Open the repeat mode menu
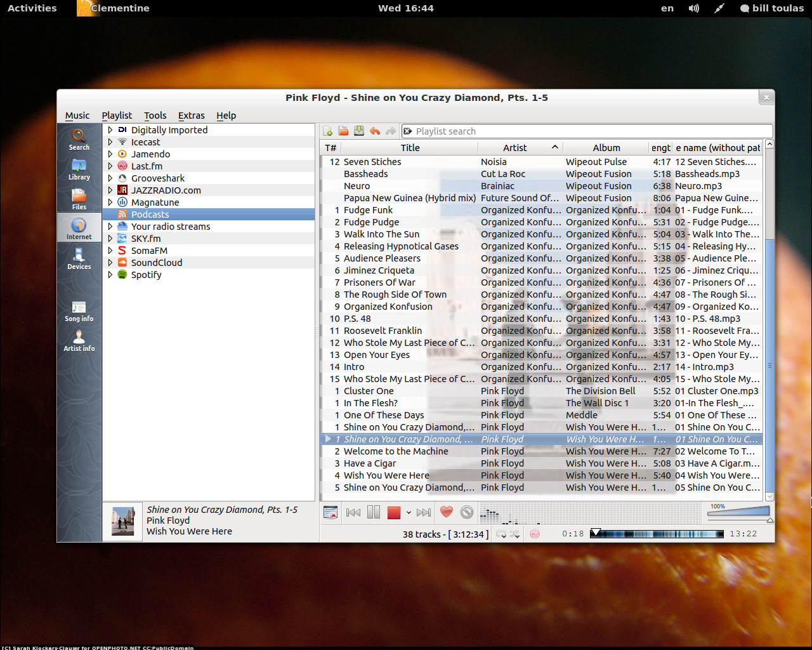 501,534
